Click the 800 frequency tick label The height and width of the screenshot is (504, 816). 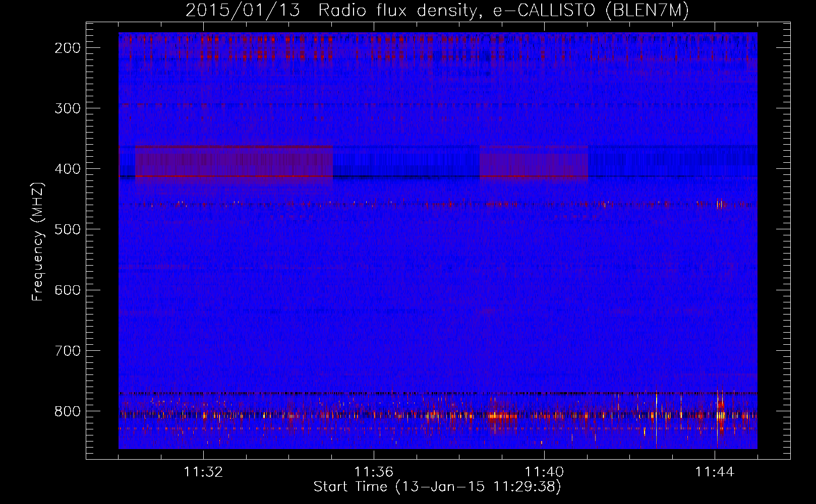68,411
